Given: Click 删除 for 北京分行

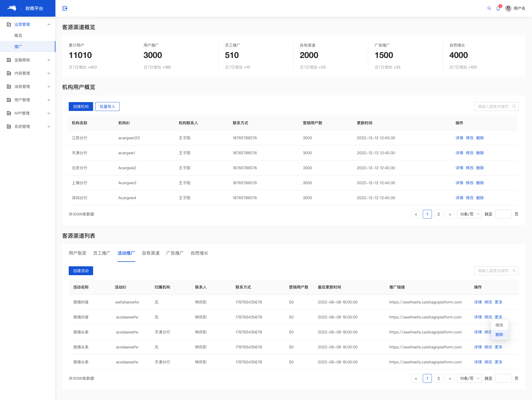Looking at the screenshot, I should [480, 168].
